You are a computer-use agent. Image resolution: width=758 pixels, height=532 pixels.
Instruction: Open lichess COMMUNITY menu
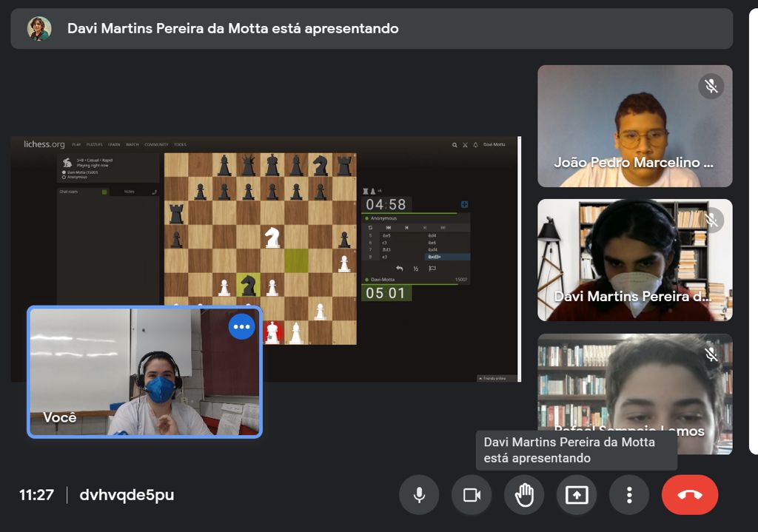click(x=156, y=144)
